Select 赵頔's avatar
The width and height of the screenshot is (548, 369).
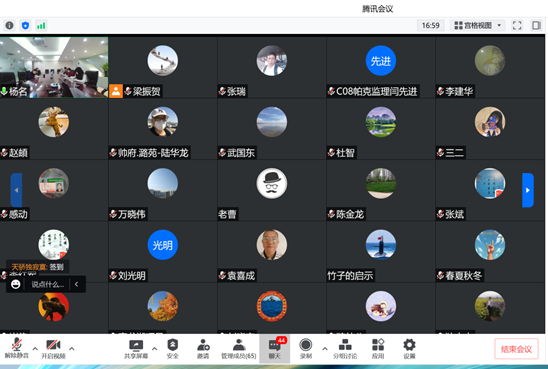[53, 122]
